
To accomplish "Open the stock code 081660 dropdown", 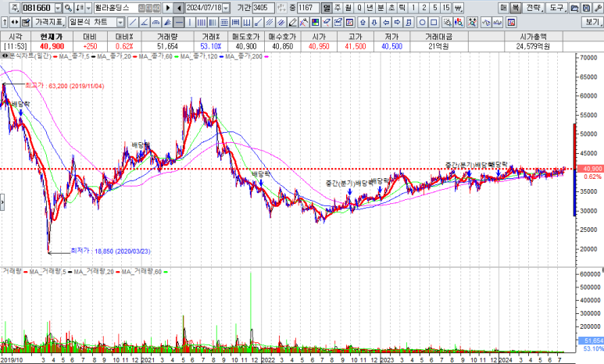I will [57, 7].
